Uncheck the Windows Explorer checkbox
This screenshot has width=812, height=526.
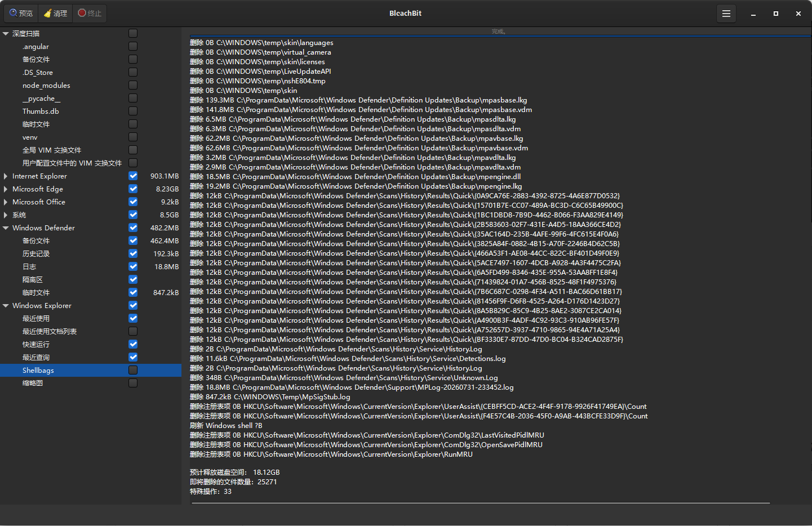[133, 305]
